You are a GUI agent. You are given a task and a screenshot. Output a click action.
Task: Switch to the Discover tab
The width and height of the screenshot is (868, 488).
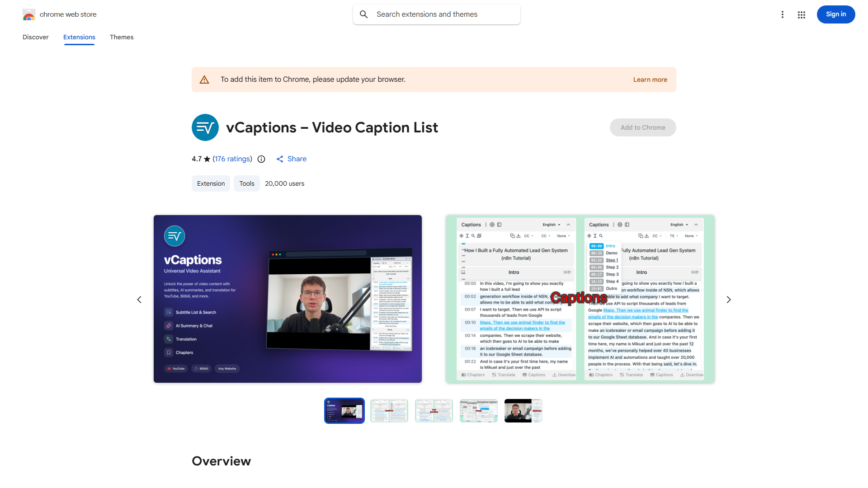(36, 37)
